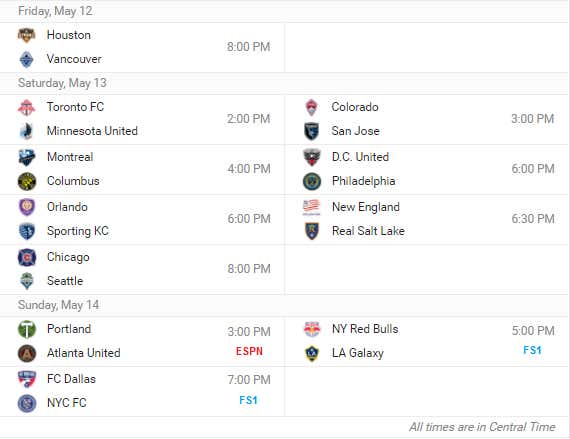The image size is (570, 439).
Task: Click the NY Red Bulls logo
Action: coord(312,329)
